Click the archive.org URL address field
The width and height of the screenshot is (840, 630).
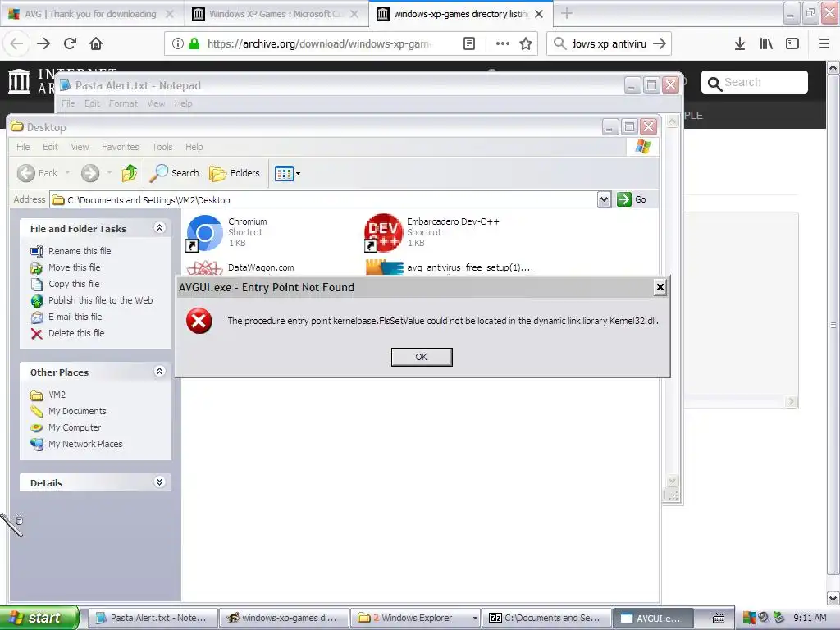point(319,43)
